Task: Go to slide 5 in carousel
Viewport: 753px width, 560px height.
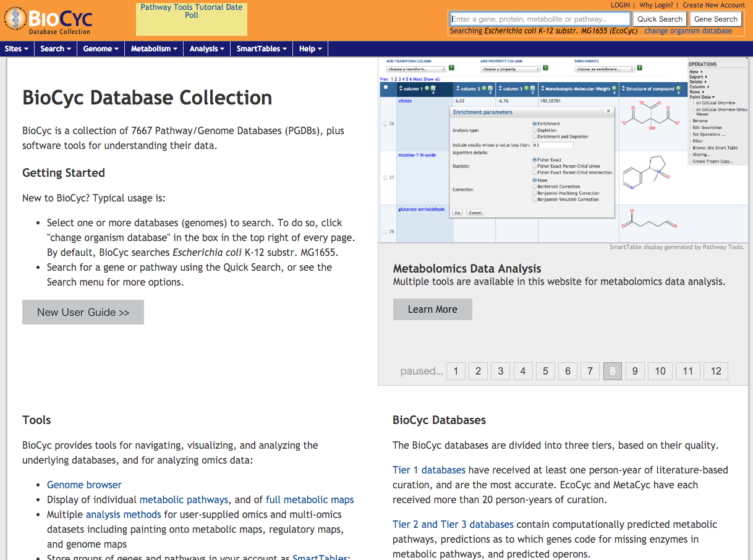Action: point(545,371)
